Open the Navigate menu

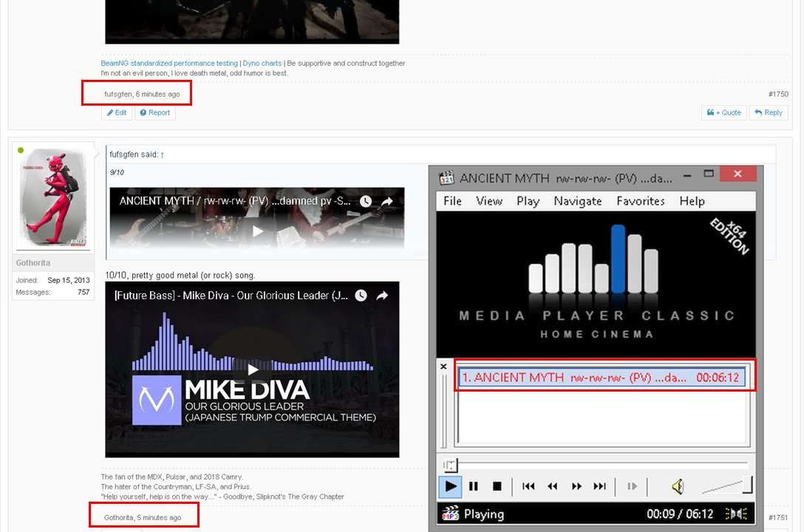coord(577,202)
